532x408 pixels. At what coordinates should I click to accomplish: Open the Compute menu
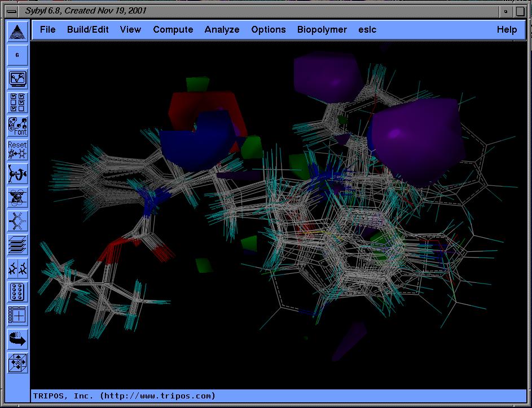click(x=173, y=30)
